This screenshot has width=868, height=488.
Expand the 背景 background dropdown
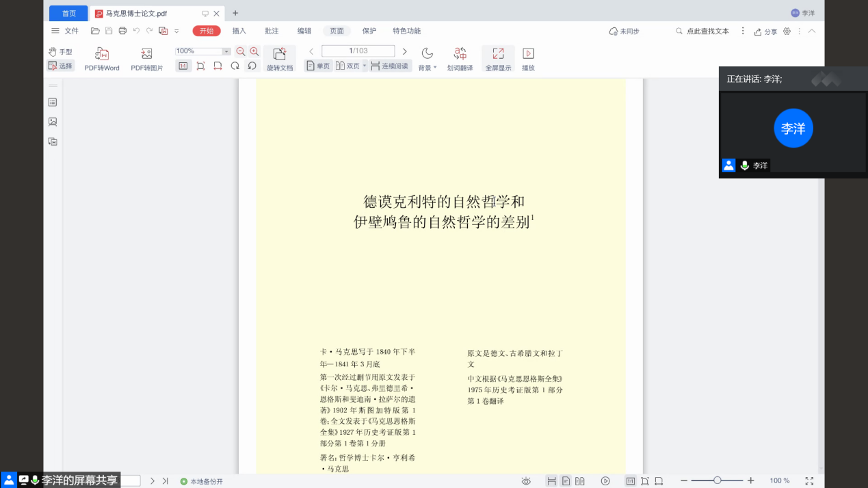(435, 68)
